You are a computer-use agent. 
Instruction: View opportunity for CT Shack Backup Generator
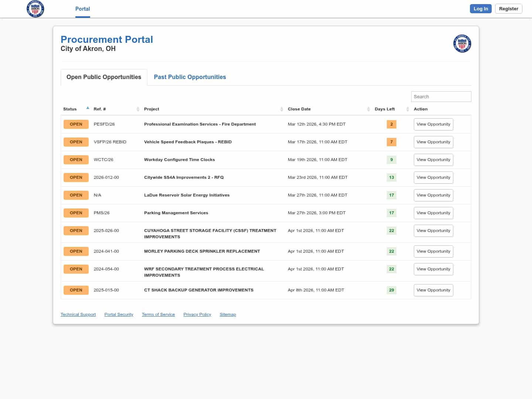coord(433,290)
